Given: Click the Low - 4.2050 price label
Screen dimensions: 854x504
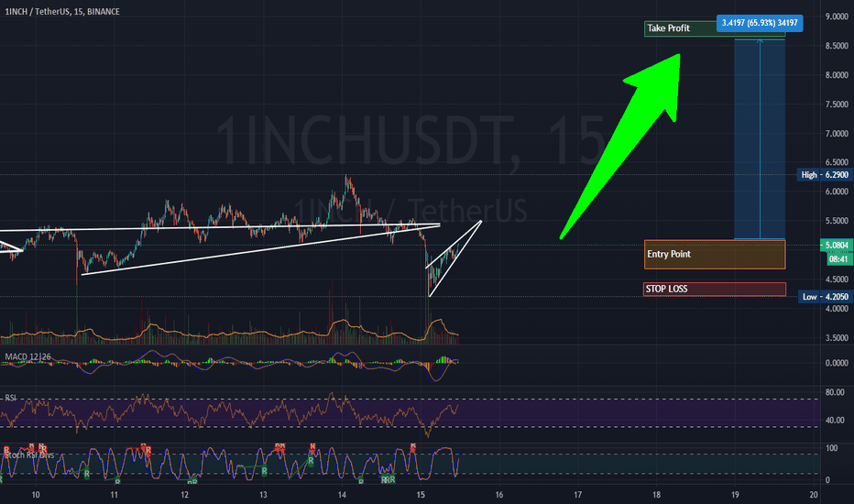Looking at the screenshot, I should tap(825, 297).
